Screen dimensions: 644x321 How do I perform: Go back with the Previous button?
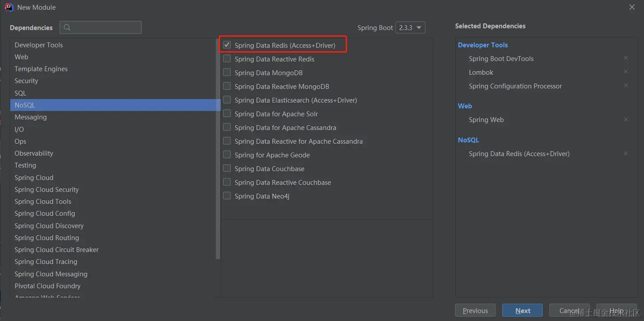[x=475, y=310]
